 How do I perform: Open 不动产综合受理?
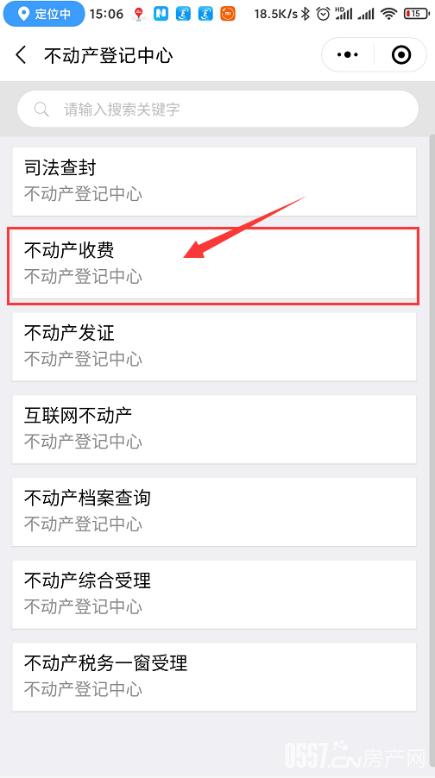pyautogui.click(x=214, y=594)
